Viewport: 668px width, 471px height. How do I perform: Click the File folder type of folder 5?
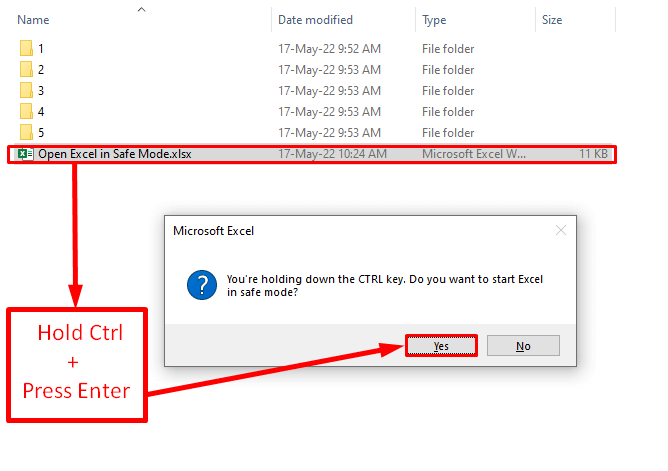pyautogui.click(x=448, y=132)
